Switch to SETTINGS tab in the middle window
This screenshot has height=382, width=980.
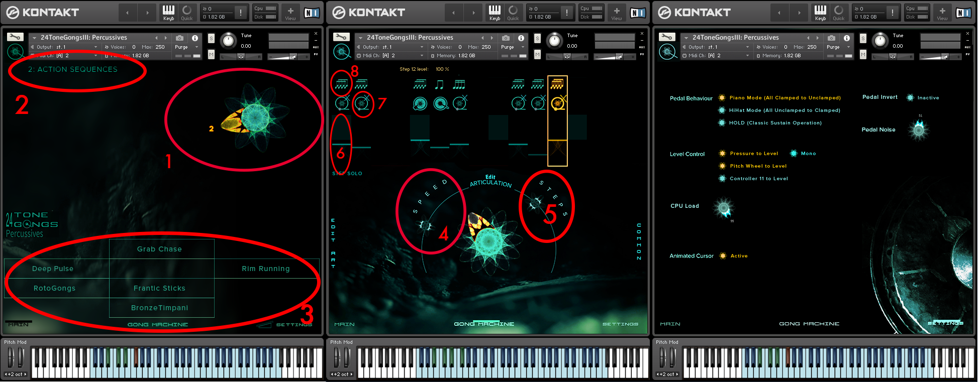(620, 324)
